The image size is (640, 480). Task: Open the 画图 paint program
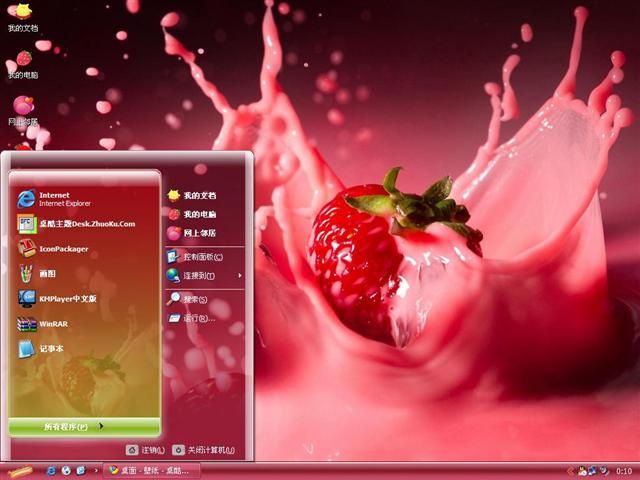click(x=84, y=273)
